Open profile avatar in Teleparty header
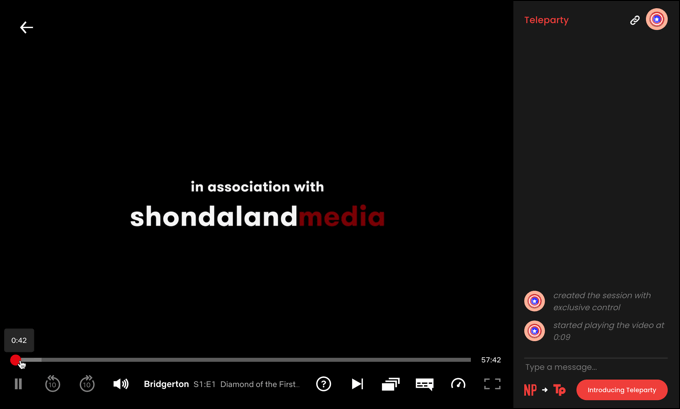Screen dimensions: 680x409 coord(657,20)
